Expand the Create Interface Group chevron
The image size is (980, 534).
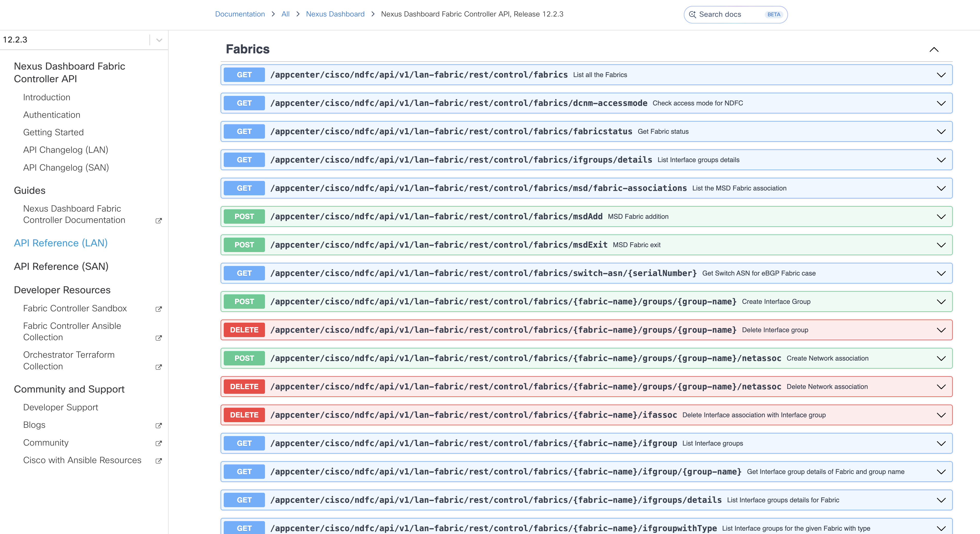pos(941,302)
